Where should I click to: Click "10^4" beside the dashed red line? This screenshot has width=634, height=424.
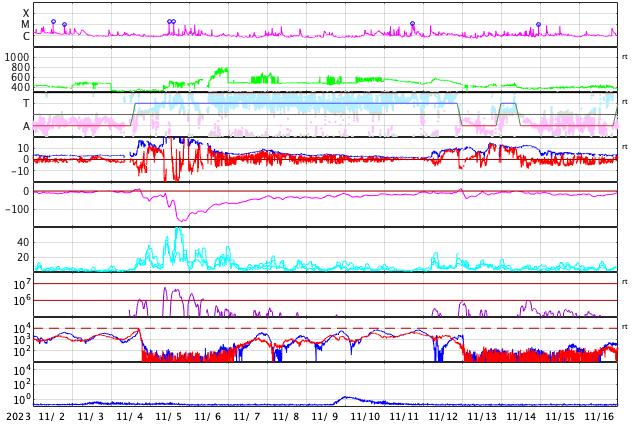pyautogui.click(x=22, y=328)
